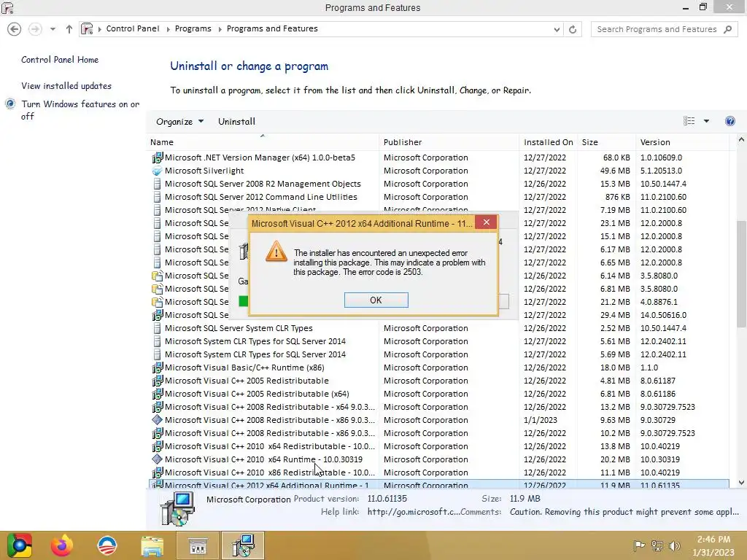Click the Microsoft Silverlight icon

click(158, 171)
